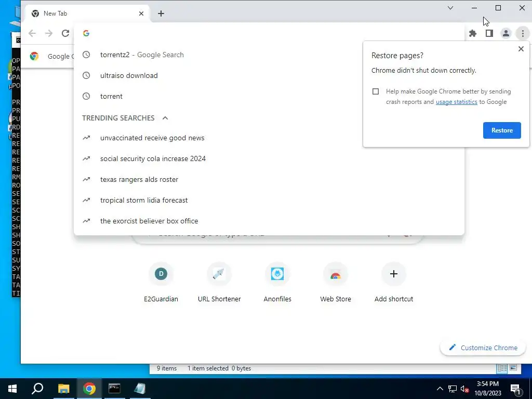Open the network tray icon

(453, 389)
